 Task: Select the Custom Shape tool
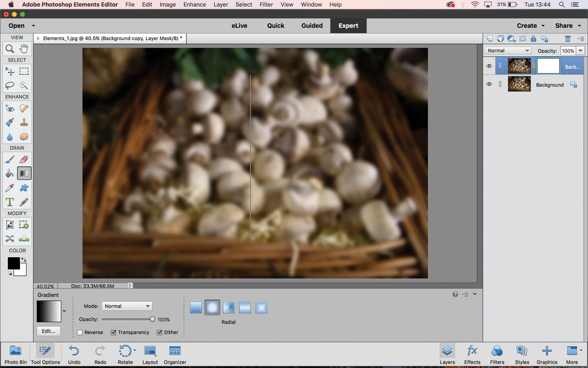tap(24, 188)
